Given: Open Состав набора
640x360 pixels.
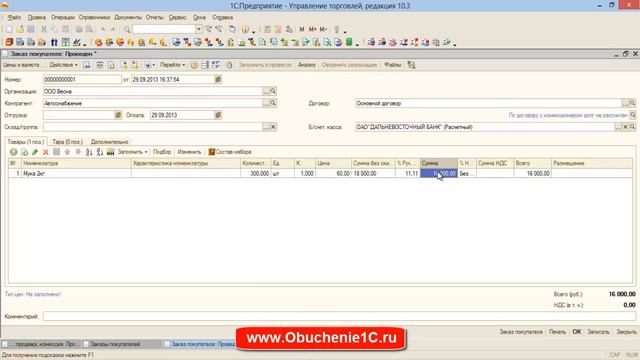Looking at the screenshot, I should [x=230, y=152].
